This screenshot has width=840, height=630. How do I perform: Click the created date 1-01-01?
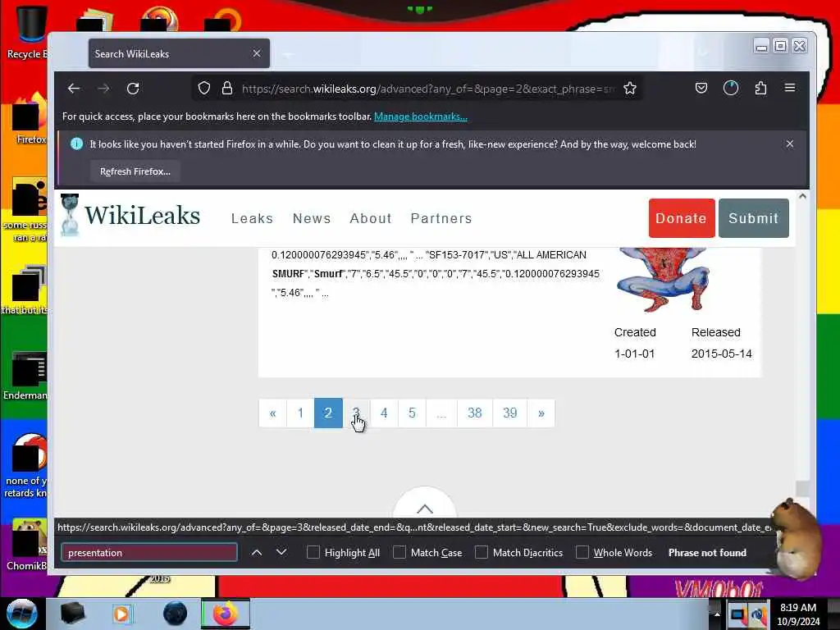tap(634, 354)
